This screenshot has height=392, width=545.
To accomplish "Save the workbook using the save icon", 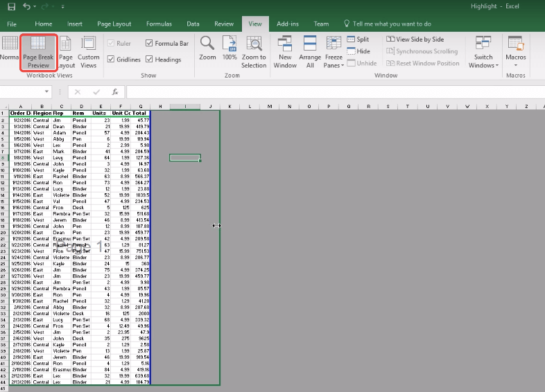I will tap(11, 7).
